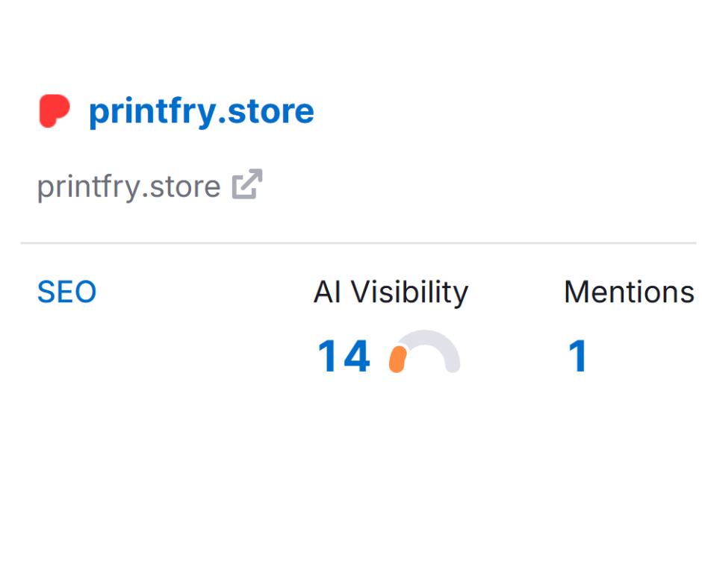This screenshot has width=702, height=588.
Task: Select the brand favicon left of title
Action: coord(55,111)
